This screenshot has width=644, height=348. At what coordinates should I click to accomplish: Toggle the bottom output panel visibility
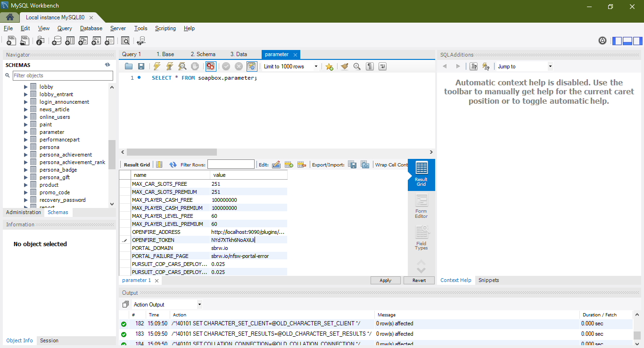pyautogui.click(x=627, y=41)
